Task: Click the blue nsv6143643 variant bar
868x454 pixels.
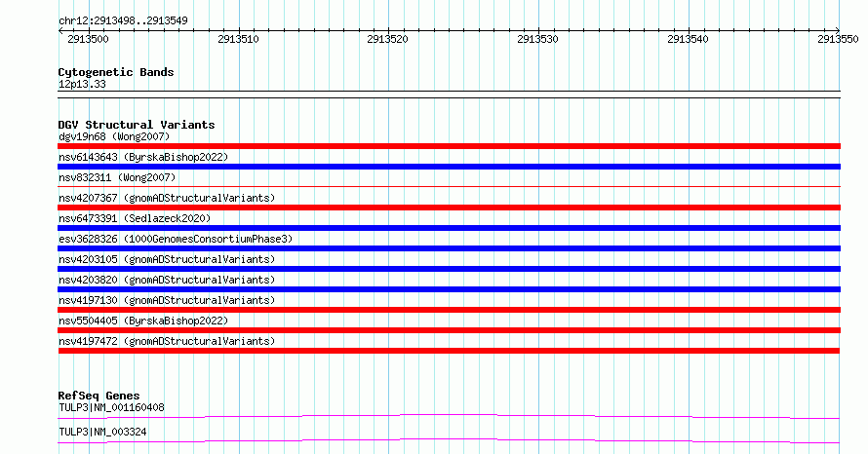Action: [449, 167]
